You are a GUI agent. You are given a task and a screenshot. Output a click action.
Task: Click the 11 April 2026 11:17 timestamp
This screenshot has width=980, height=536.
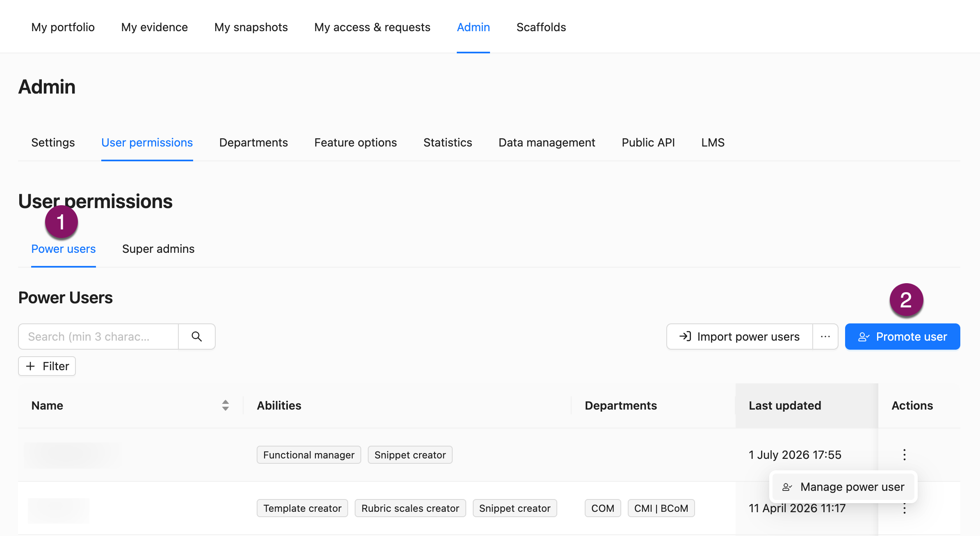[x=797, y=508]
